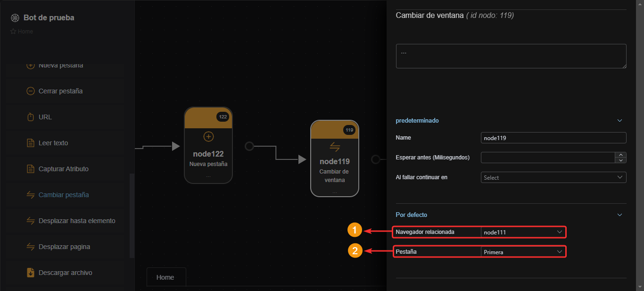Click the Bot de prueba title
Viewport: 644px width, 291px height.
click(49, 18)
